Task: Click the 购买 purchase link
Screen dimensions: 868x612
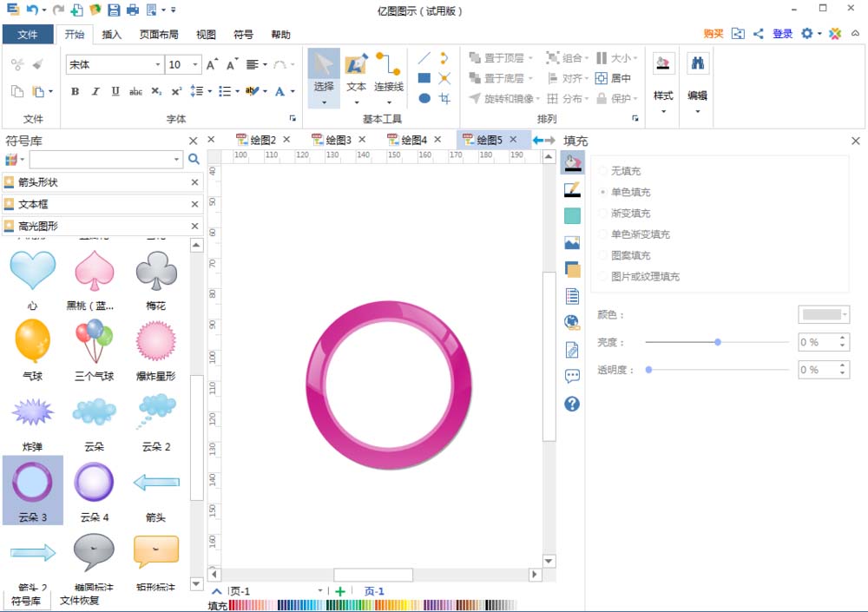Action: tap(713, 34)
